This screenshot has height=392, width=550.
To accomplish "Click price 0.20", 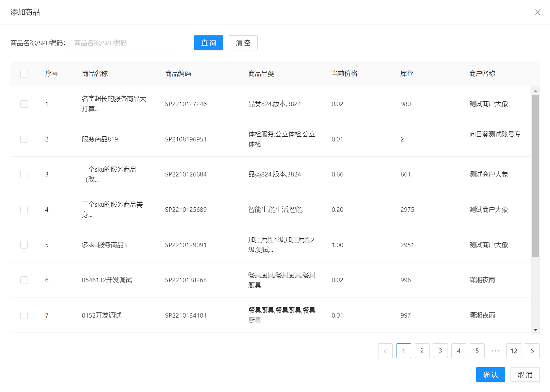I will (x=338, y=209).
